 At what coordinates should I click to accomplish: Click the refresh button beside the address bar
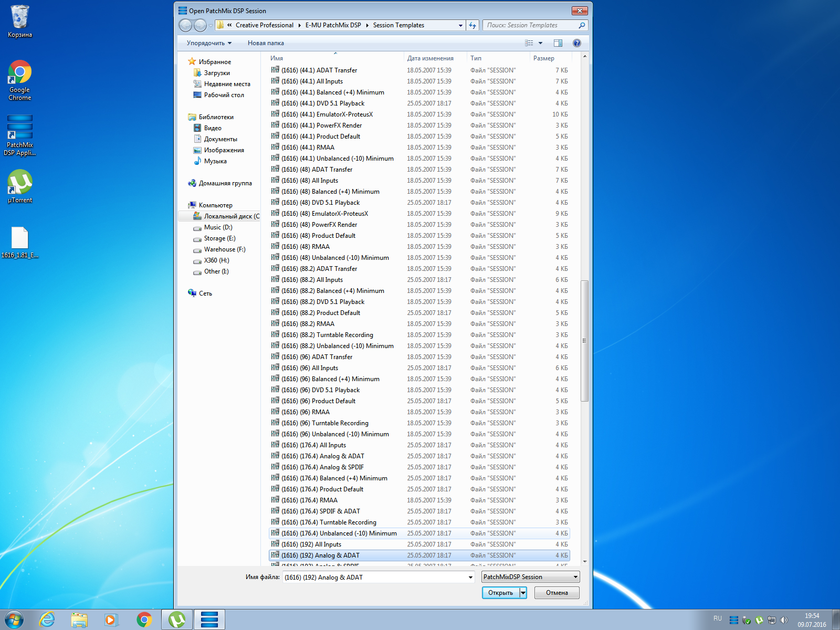pos(472,25)
